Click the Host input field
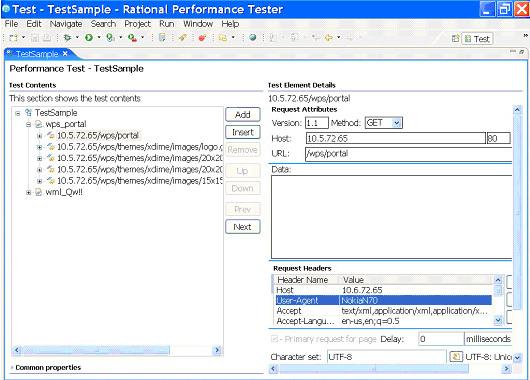The height and width of the screenshot is (380, 530). coord(395,138)
